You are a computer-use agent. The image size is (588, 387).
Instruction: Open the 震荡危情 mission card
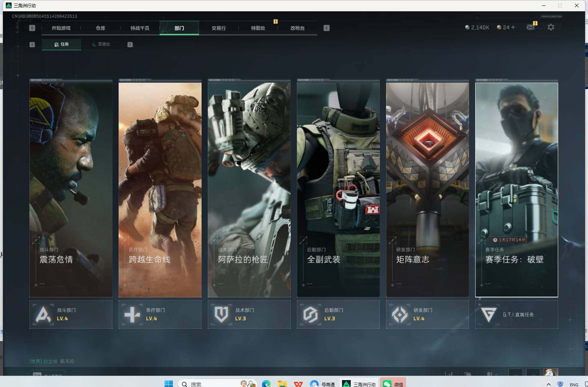pos(71,190)
